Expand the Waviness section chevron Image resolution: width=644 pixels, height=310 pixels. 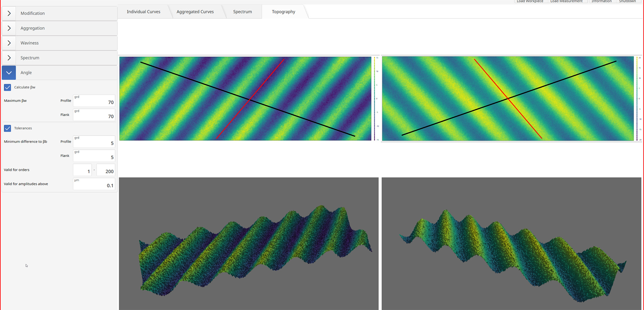point(9,43)
